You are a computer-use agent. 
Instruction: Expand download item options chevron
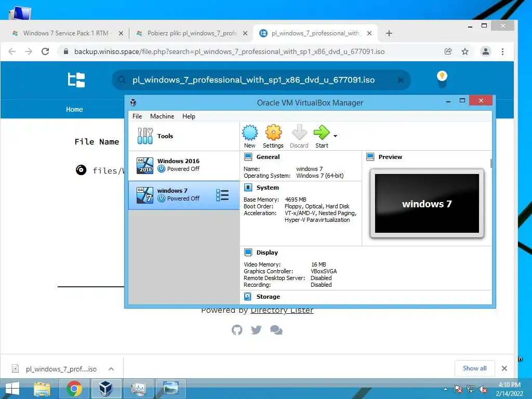pos(111,369)
